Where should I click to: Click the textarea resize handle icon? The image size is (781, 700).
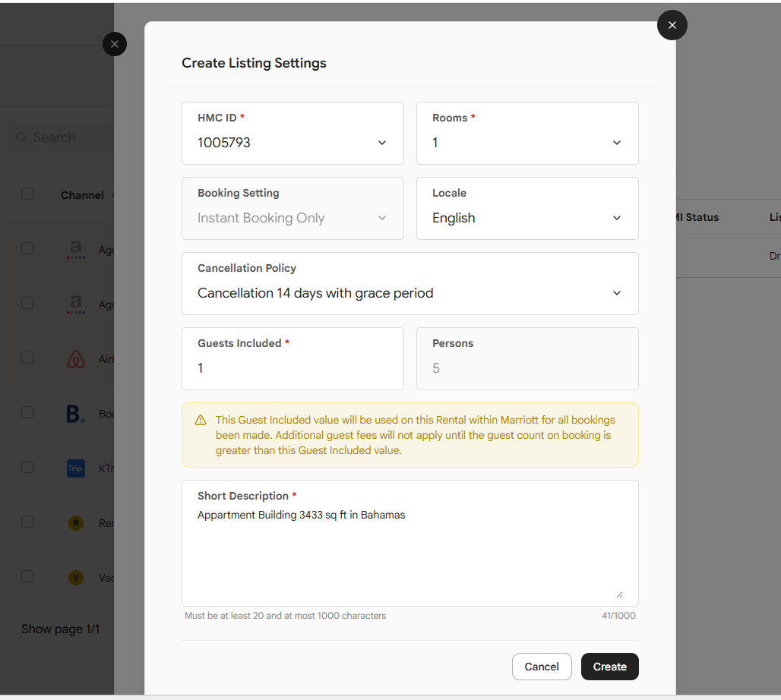pos(619,595)
